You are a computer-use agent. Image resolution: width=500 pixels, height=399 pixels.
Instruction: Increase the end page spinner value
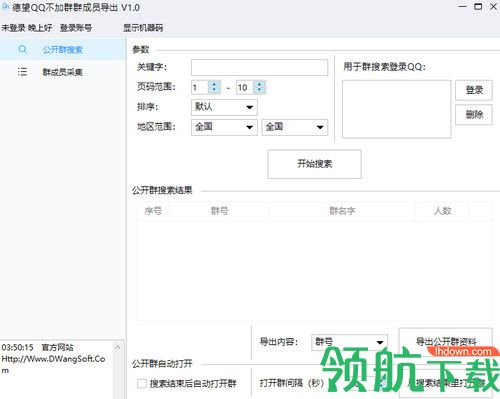click(x=259, y=84)
